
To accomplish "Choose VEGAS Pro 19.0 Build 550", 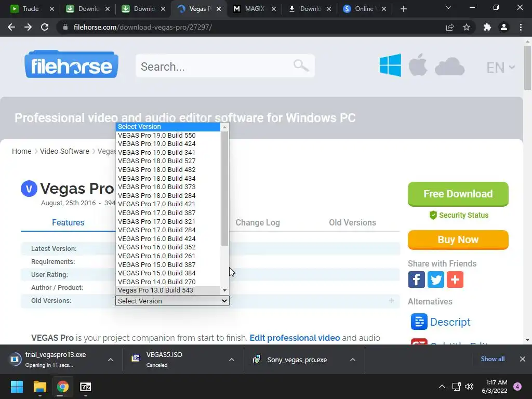I will click(x=168, y=135).
